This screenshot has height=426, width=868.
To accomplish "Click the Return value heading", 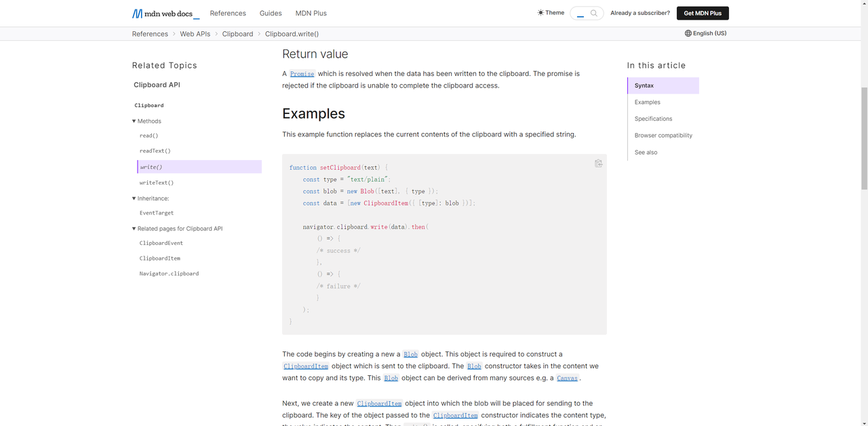I will point(315,54).
